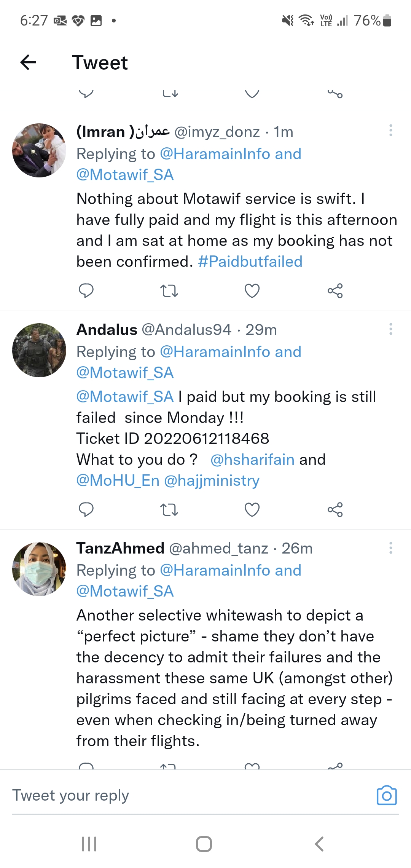View TanzAhmed's profile picture
This screenshot has width=411, height=868.
[x=39, y=569]
